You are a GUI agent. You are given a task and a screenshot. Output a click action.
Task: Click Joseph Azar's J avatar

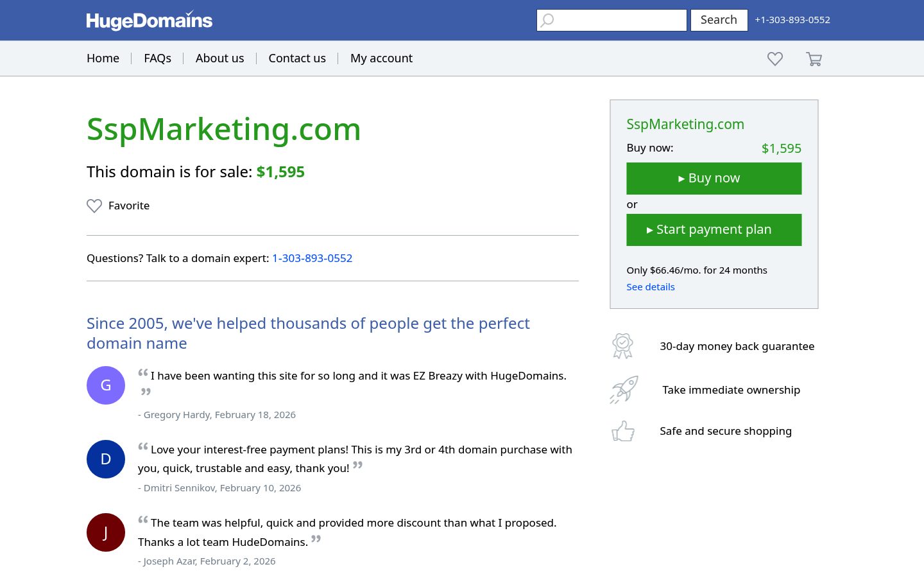[106, 532]
